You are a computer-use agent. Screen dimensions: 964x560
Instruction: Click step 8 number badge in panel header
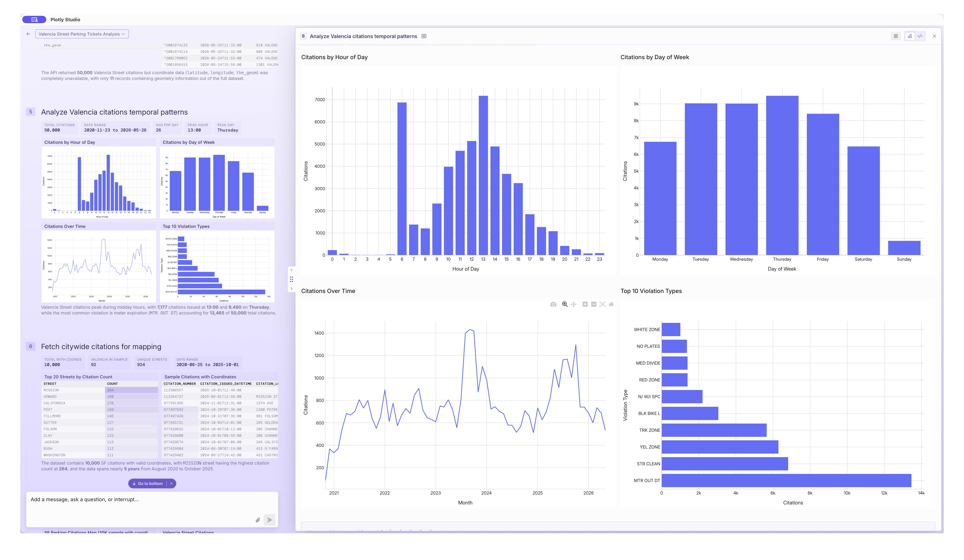[x=303, y=36]
